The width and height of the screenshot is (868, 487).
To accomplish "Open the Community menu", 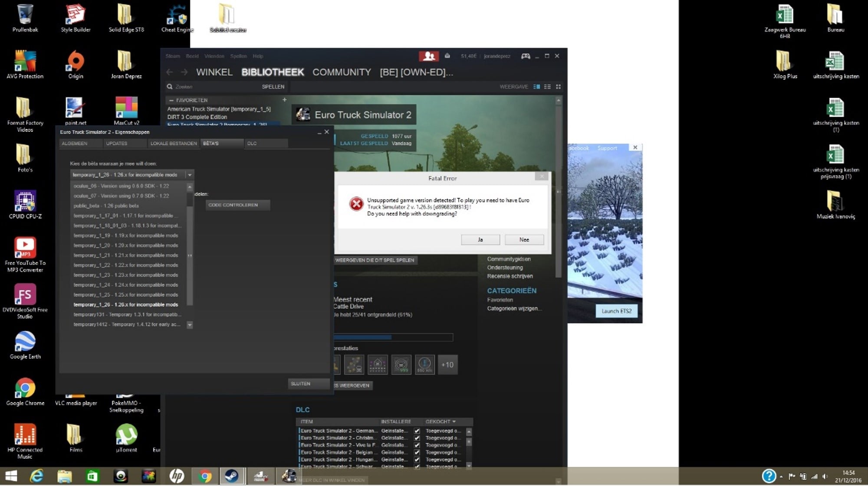I will click(342, 72).
